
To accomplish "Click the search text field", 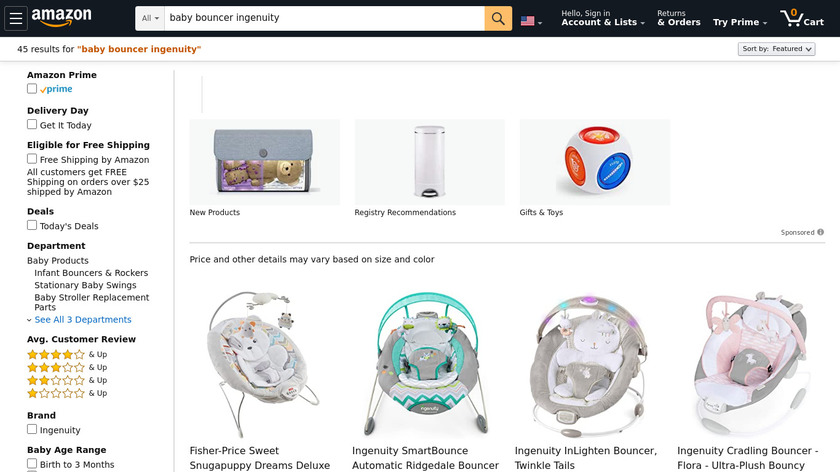I will tap(323, 18).
